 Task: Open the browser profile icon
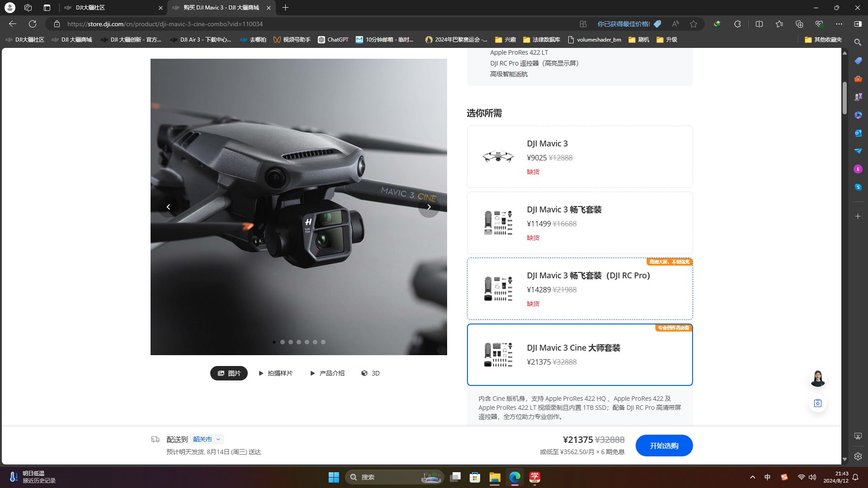point(9,8)
